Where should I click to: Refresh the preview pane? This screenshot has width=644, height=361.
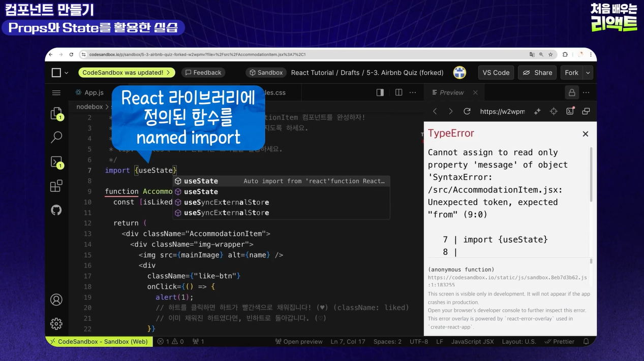[x=467, y=111]
